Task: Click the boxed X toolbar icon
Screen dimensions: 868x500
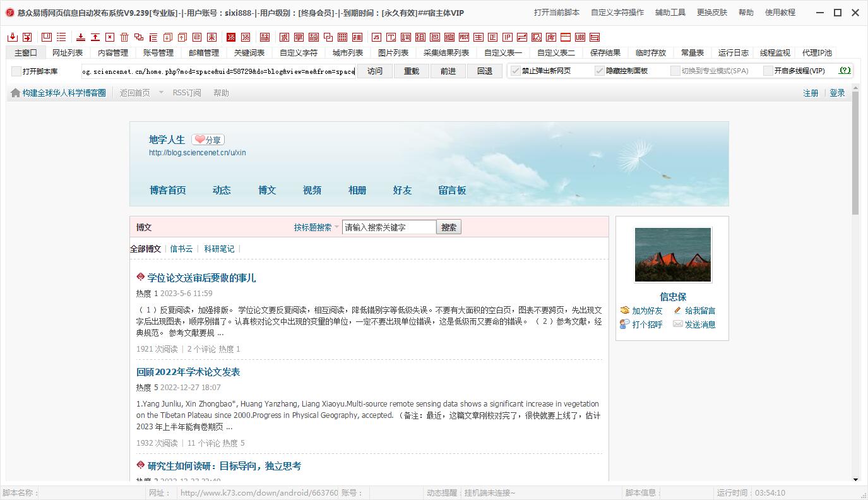Action: tap(110, 37)
